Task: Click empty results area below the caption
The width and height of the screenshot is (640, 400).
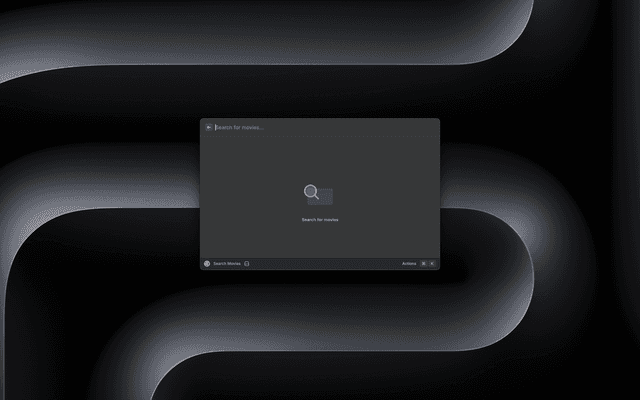Action: coord(320,242)
